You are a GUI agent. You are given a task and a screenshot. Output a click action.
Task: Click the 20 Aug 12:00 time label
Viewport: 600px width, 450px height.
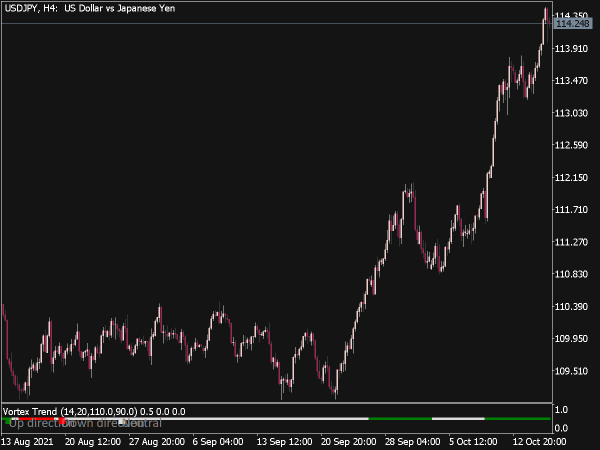point(93,442)
